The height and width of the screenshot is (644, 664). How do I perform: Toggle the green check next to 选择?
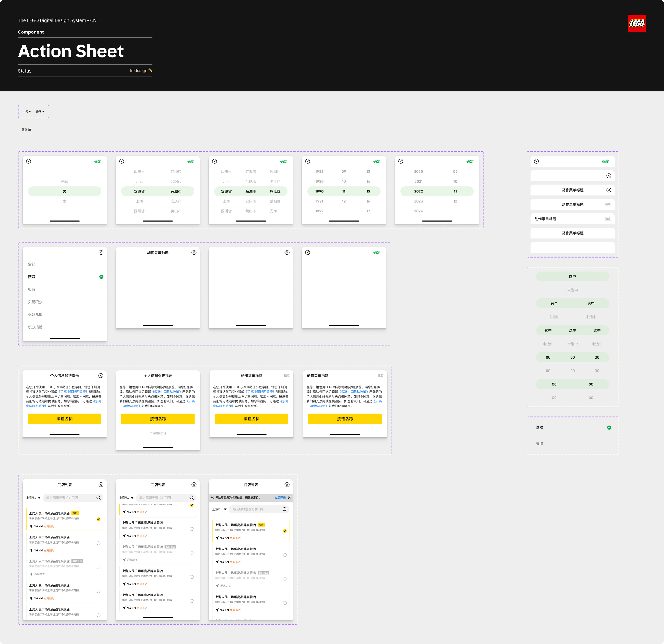point(609,427)
